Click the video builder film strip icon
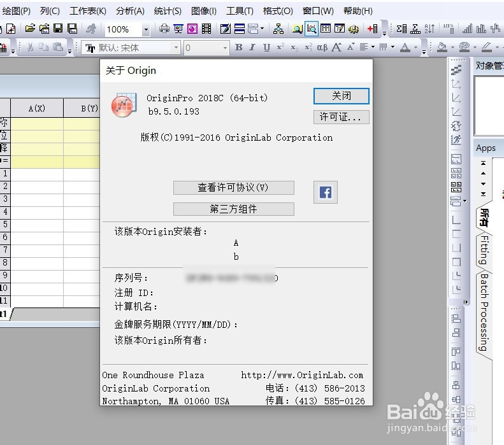 (x=206, y=29)
